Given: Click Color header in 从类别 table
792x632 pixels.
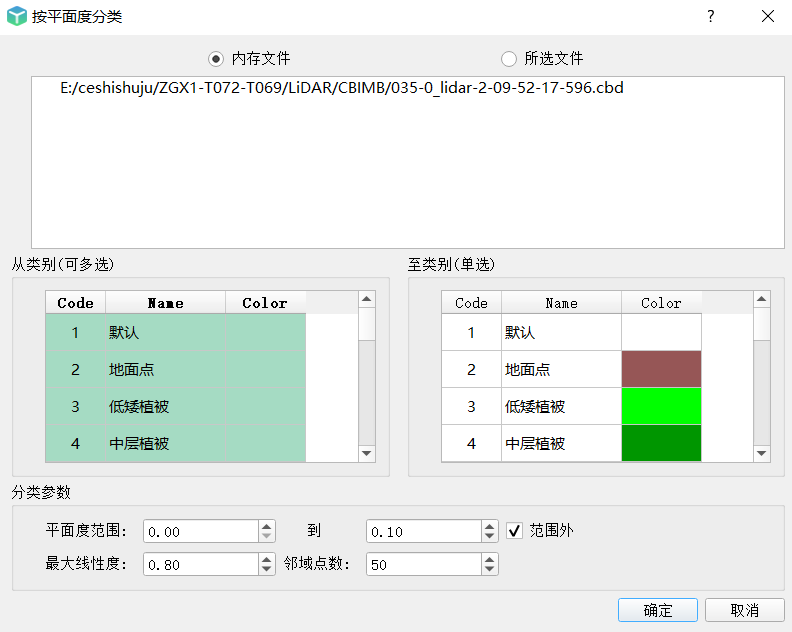Looking at the screenshot, I should coord(265,303).
